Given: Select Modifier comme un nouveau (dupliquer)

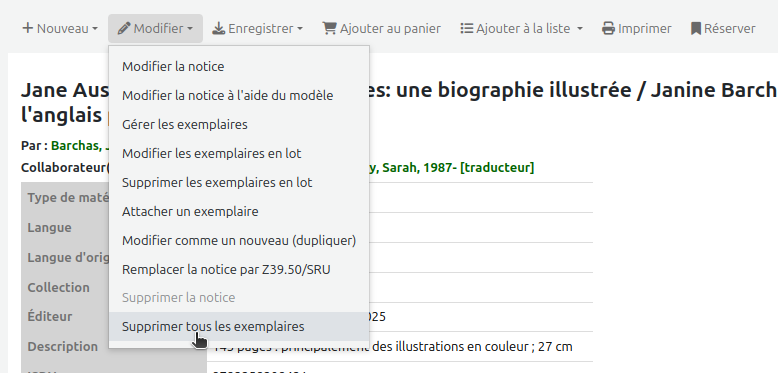Looking at the screenshot, I should [x=239, y=240].
